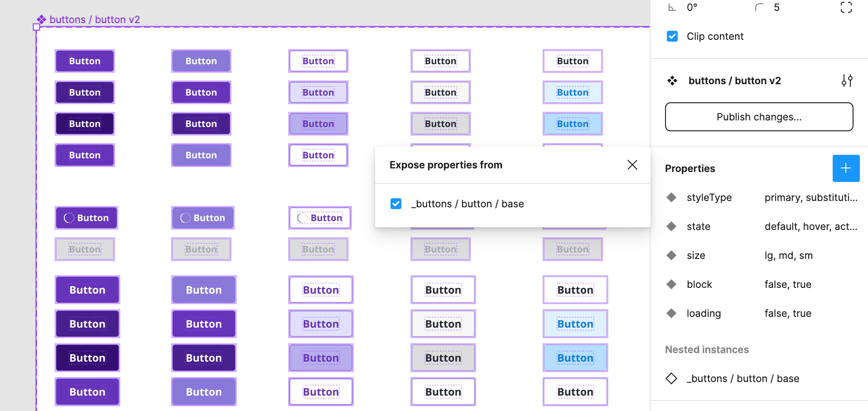868x411 pixels.
Task: Click the 'lg, md, sm' size values
Action: [789, 255]
